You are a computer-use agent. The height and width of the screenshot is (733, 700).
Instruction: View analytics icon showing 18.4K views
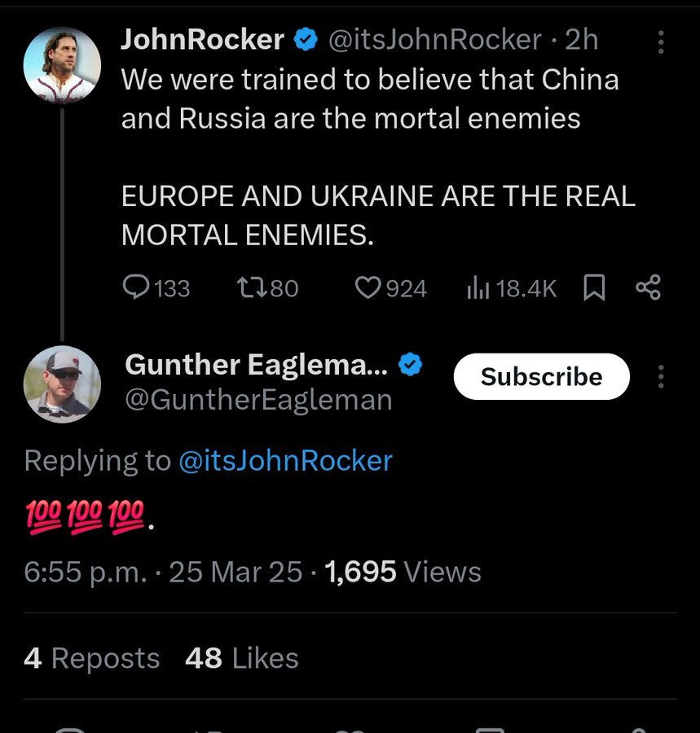click(x=477, y=287)
